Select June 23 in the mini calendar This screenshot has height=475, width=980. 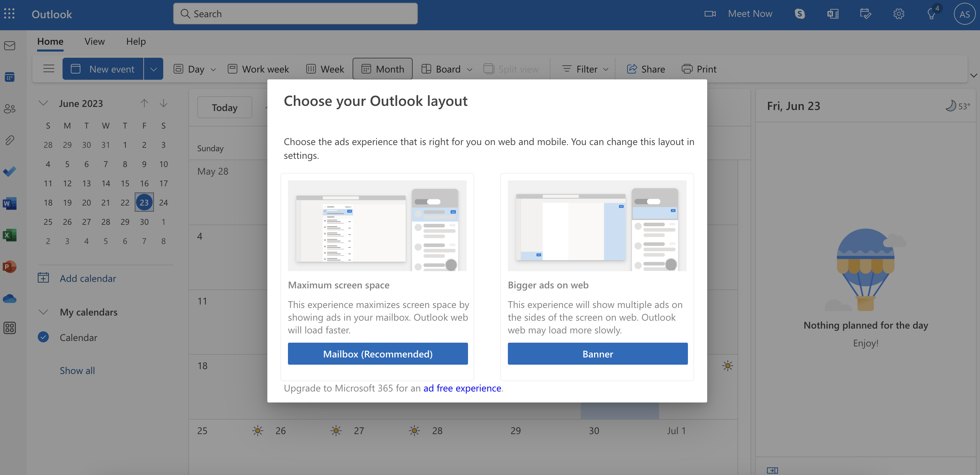tap(144, 202)
